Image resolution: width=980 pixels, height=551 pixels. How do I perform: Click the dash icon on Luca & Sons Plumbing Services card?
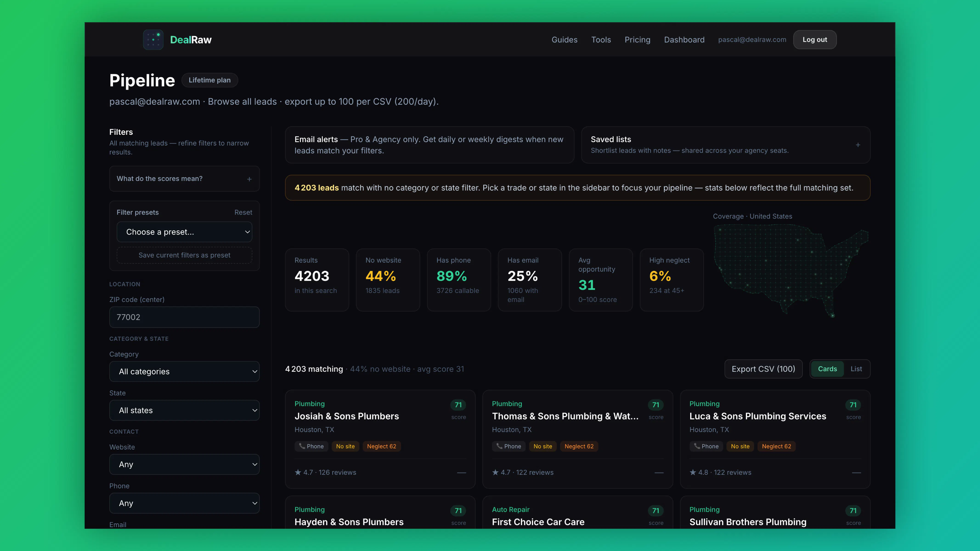tap(856, 473)
